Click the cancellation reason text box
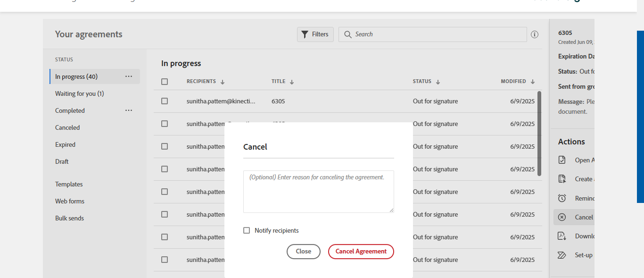This screenshot has height=278, width=644. (x=318, y=192)
